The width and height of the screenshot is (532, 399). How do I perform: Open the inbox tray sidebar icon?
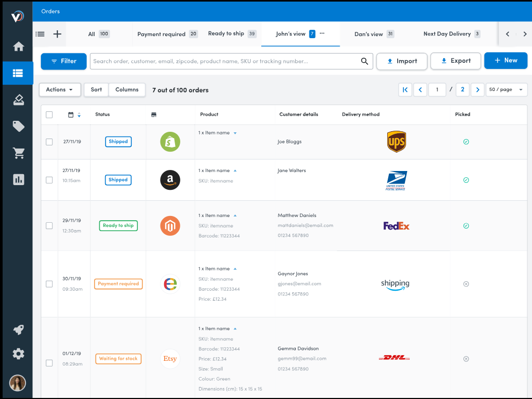(x=19, y=99)
